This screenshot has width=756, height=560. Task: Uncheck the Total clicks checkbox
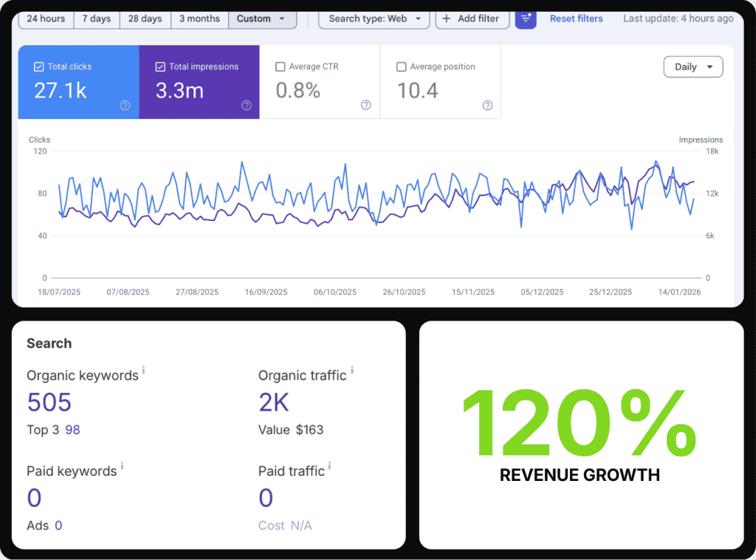(x=39, y=66)
